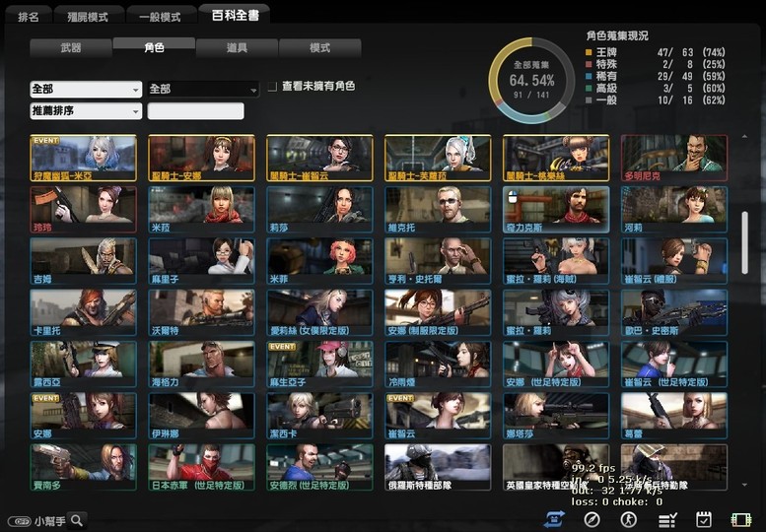The image size is (766, 532).
Task: Click the blue swap arrows icon
Action: [554, 519]
